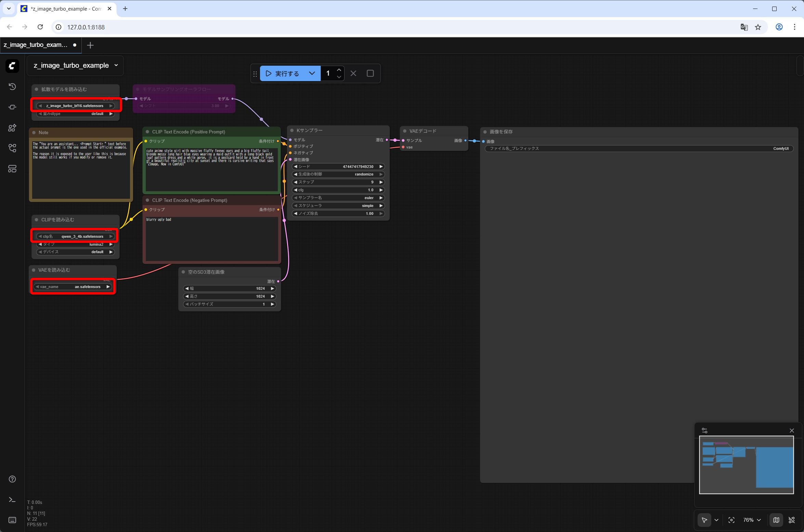Add a new workflow tab with plus
Image resolution: width=804 pixels, height=532 pixels.
[x=90, y=45]
